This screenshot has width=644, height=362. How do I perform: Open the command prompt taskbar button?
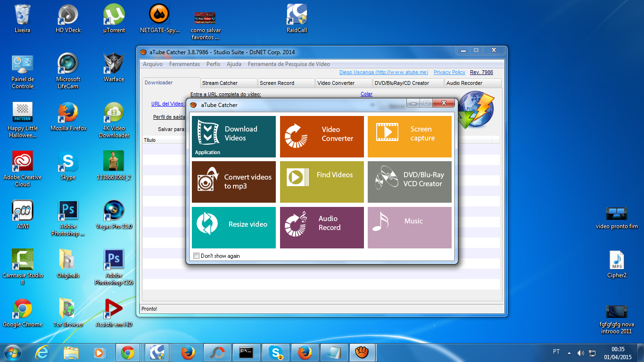[247, 352]
